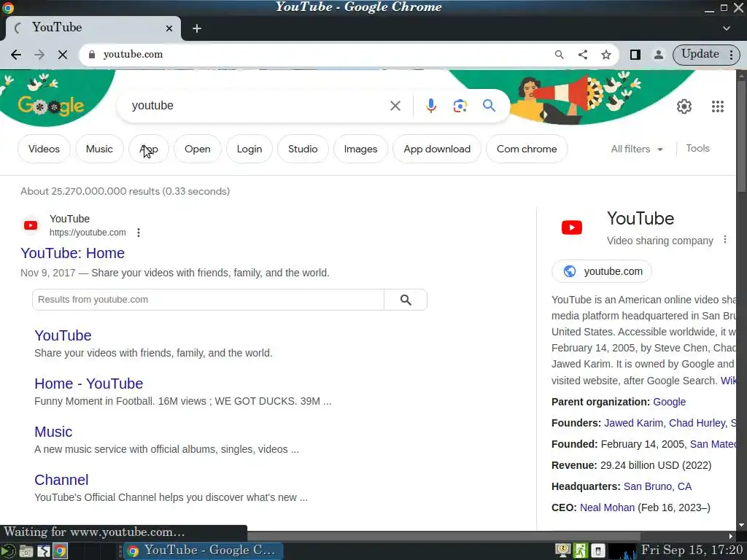Select the Com chrome chip
The image size is (747, 560).
click(527, 149)
